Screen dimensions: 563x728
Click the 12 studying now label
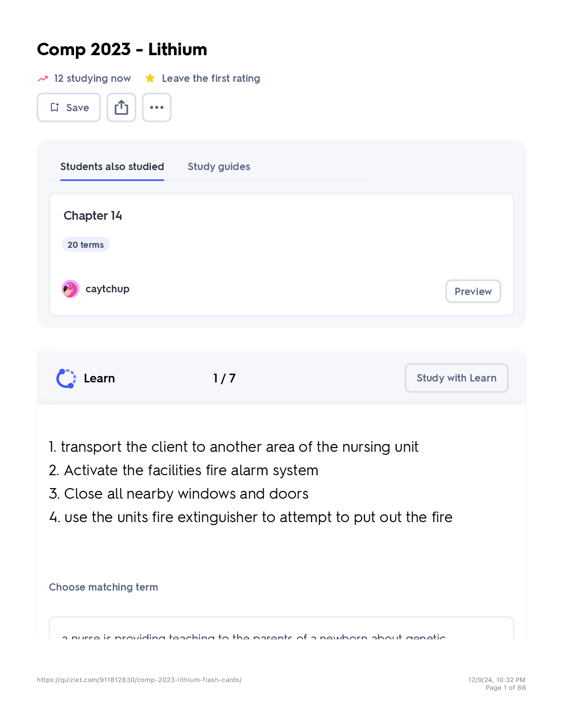(x=92, y=79)
